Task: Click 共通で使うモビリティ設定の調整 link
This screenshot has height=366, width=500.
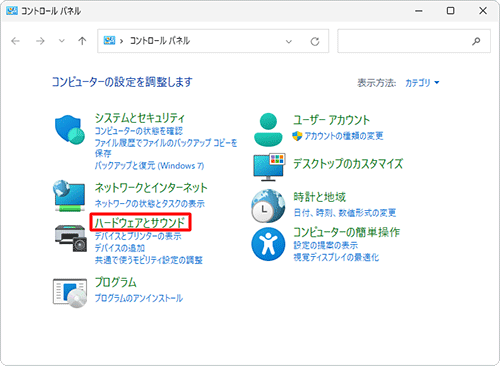Action: [149, 260]
